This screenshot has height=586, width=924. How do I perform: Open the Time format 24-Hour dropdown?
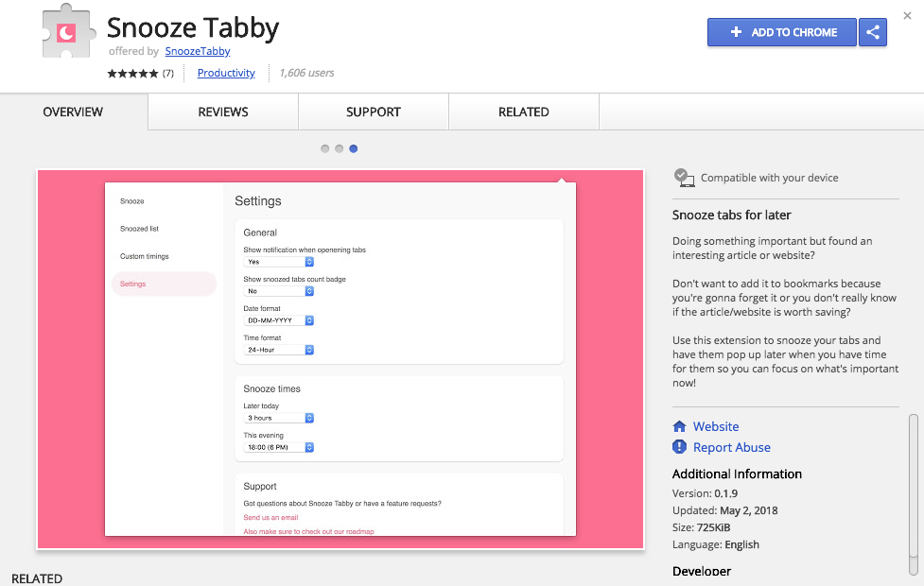point(279,350)
